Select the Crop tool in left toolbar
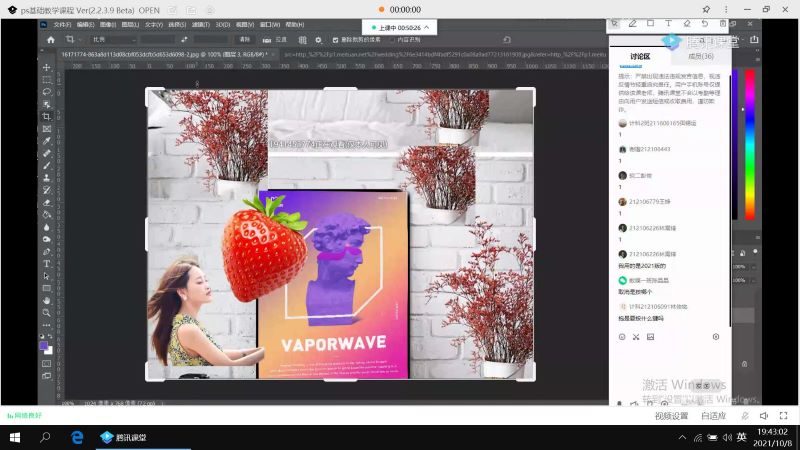This screenshot has width=800, height=450. (x=46, y=116)
